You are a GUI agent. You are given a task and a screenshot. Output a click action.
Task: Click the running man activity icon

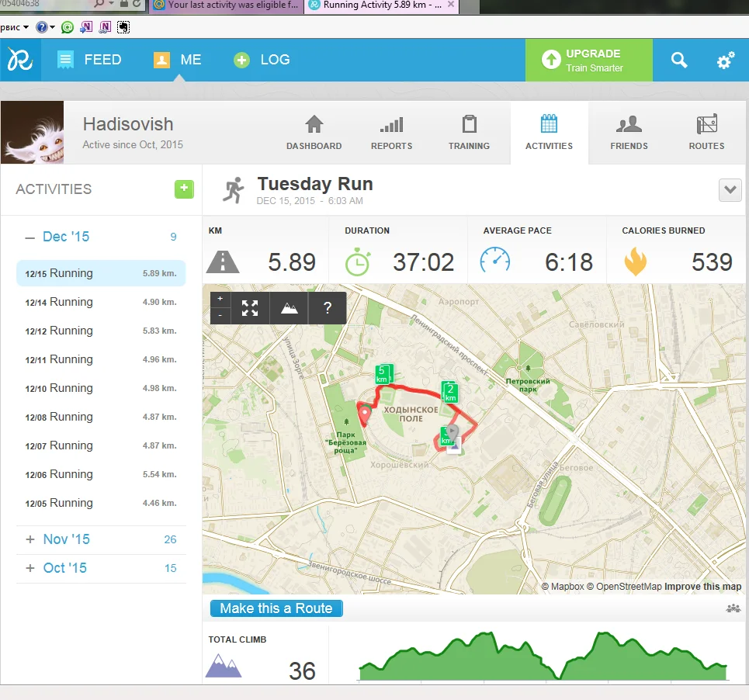[234, 190]
